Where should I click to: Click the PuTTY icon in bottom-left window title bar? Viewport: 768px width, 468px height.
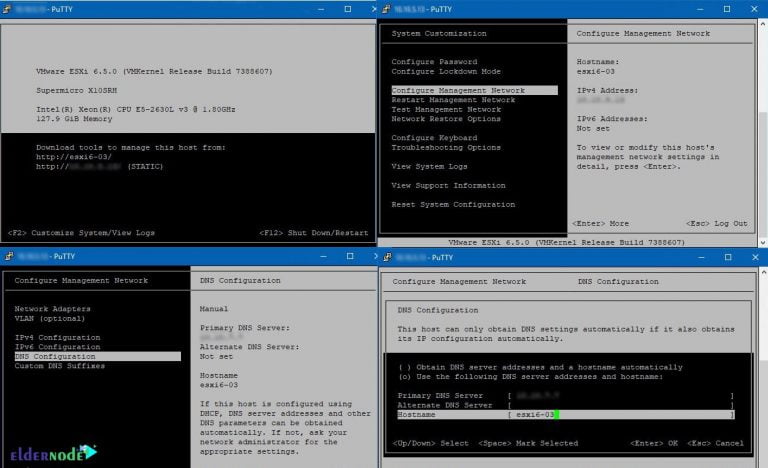[x=9, y=256]
